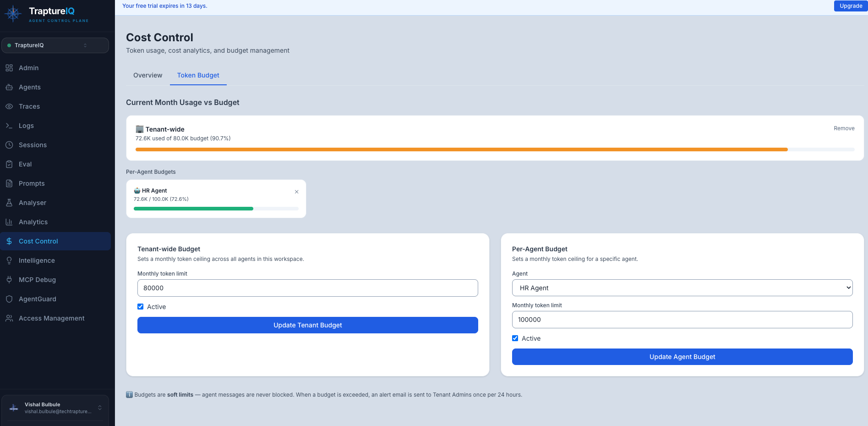This screenshot has height=426, width=868.
Task: Open Sessions using the clock icon
Action: coord(9,145)
